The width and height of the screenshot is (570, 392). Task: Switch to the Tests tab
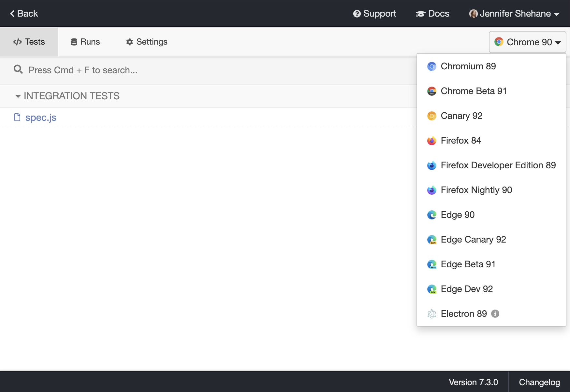point(29,42)
